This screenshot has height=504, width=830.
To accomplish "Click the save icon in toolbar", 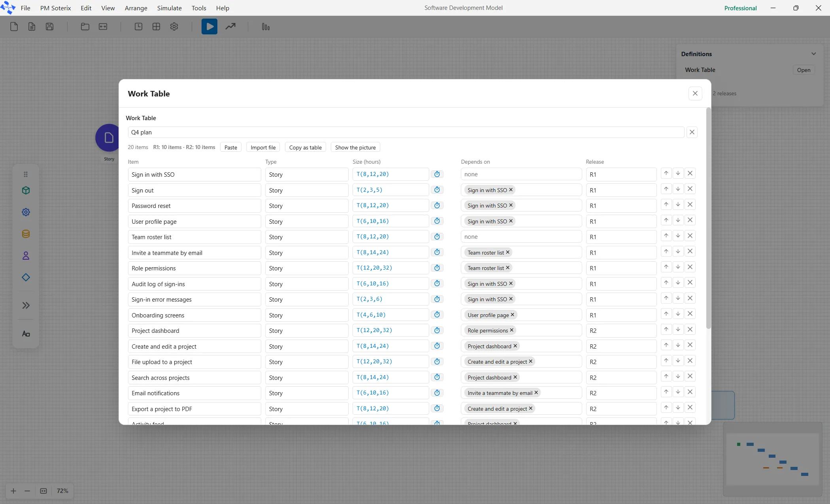I will click(x=49, y=26).
